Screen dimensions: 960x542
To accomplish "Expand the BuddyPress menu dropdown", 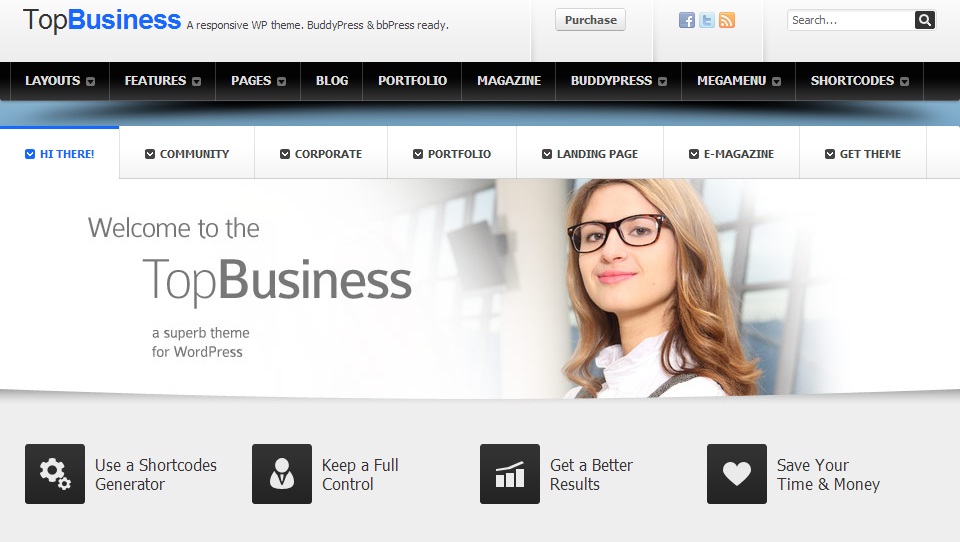I will tap(662, 81).
